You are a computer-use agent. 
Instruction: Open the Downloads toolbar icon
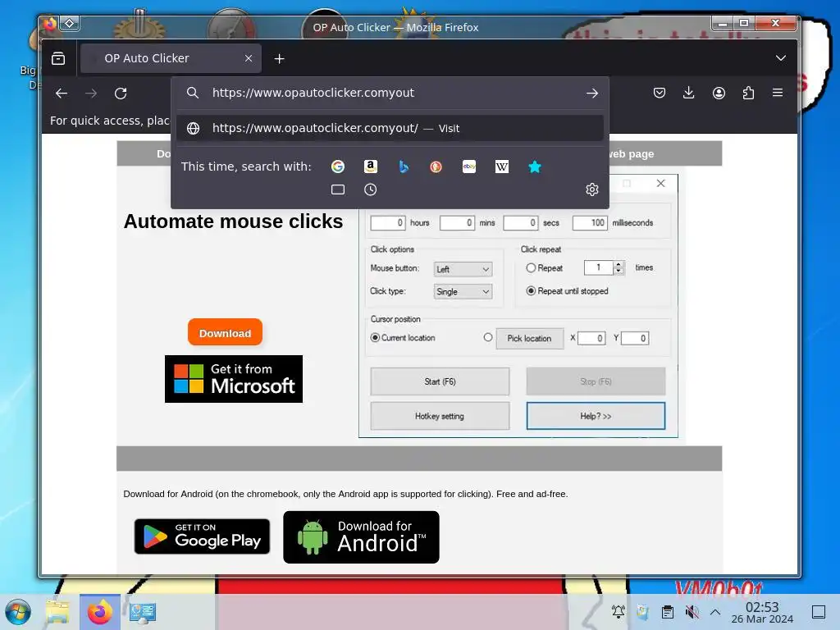point(689,94)
